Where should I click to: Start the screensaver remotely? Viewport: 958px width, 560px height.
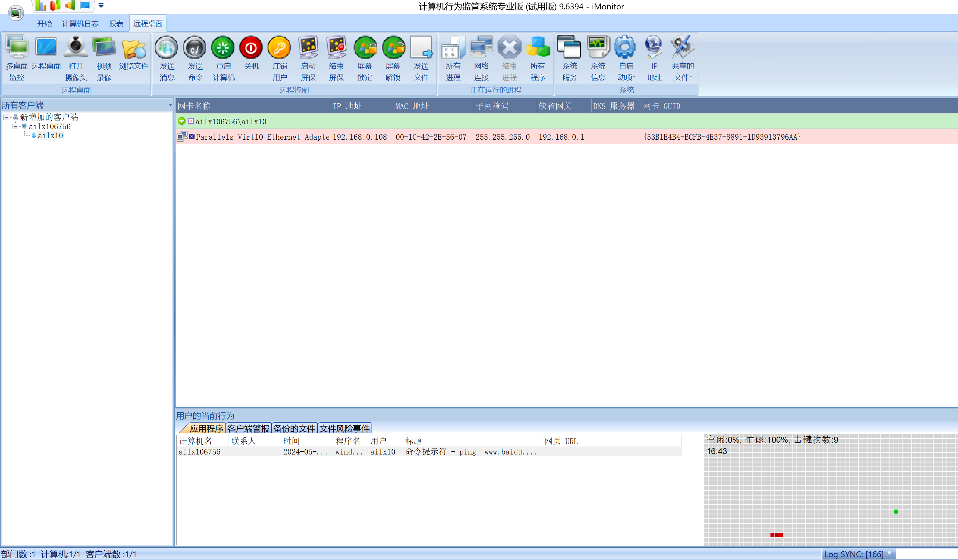point(308,58)
